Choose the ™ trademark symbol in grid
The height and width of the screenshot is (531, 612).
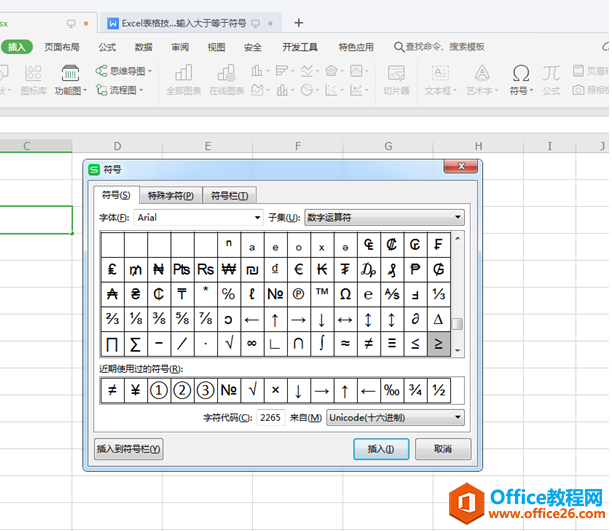point(322,294)
